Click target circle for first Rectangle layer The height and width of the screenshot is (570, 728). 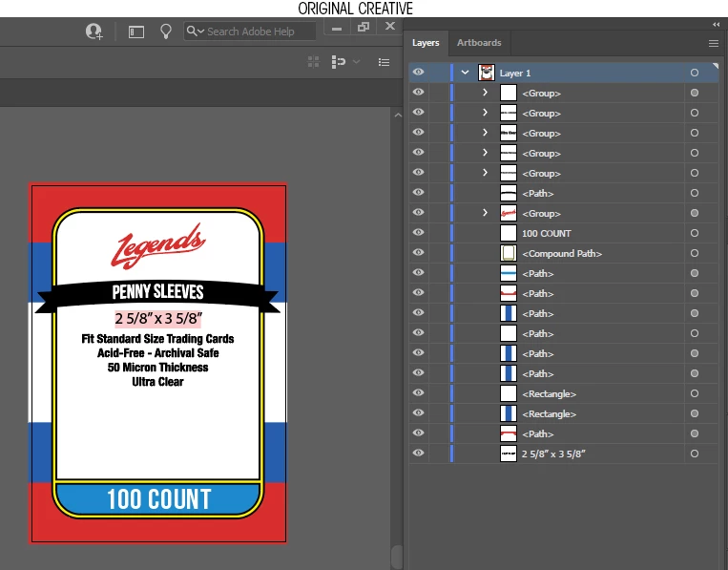pyautogui.click(x=694, y=393)
